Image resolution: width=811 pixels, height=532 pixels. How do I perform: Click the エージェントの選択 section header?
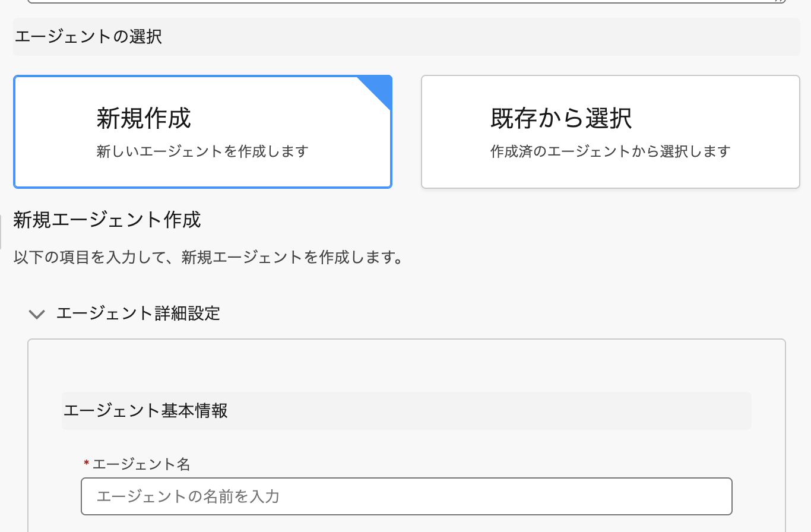88,37
